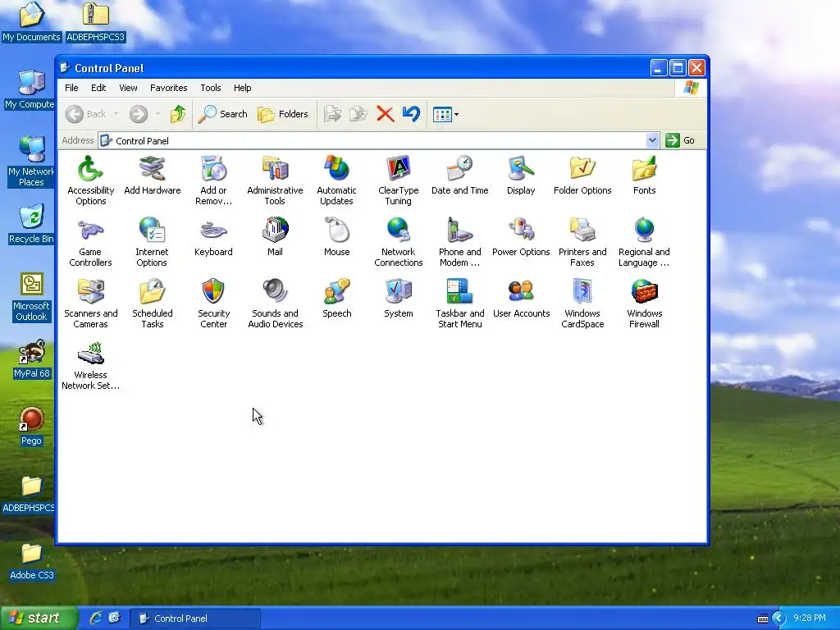Expand the Back history dropdown arrow
Screen dimensions: 840x630
116,114
